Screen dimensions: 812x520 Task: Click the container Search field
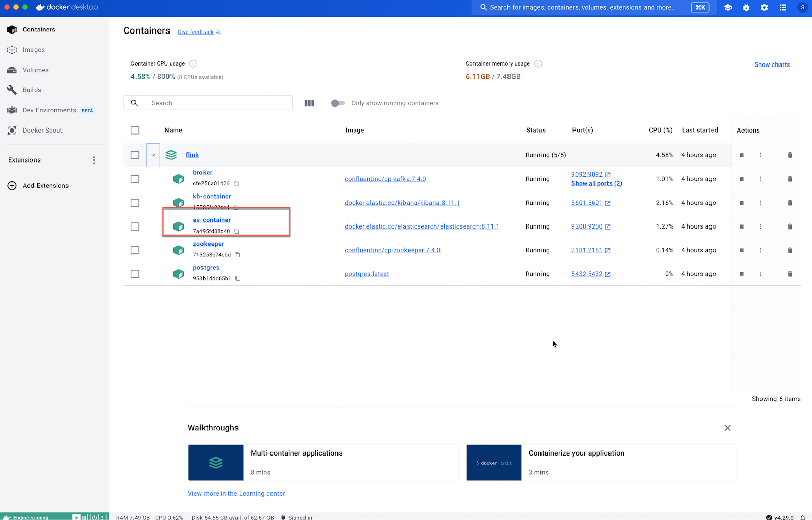point(208,103)
